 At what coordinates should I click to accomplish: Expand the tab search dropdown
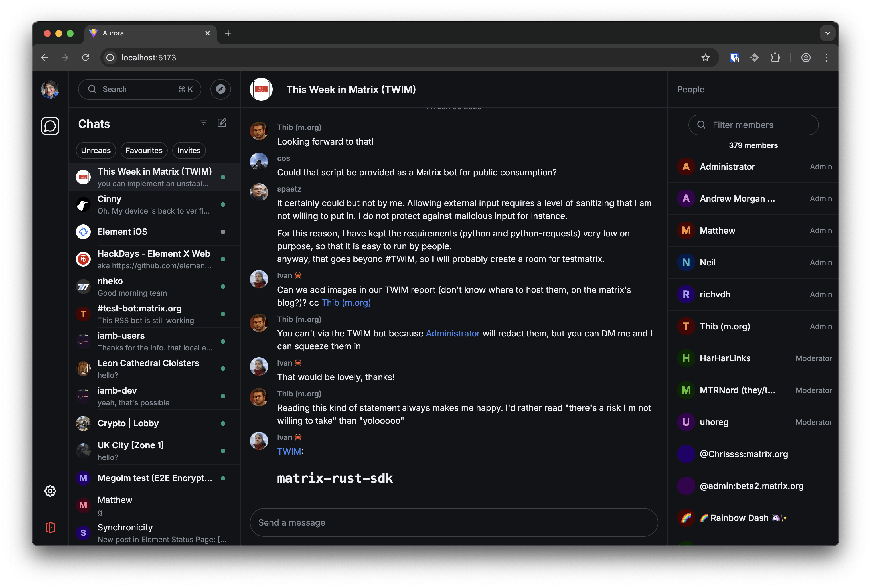[828, 33]
